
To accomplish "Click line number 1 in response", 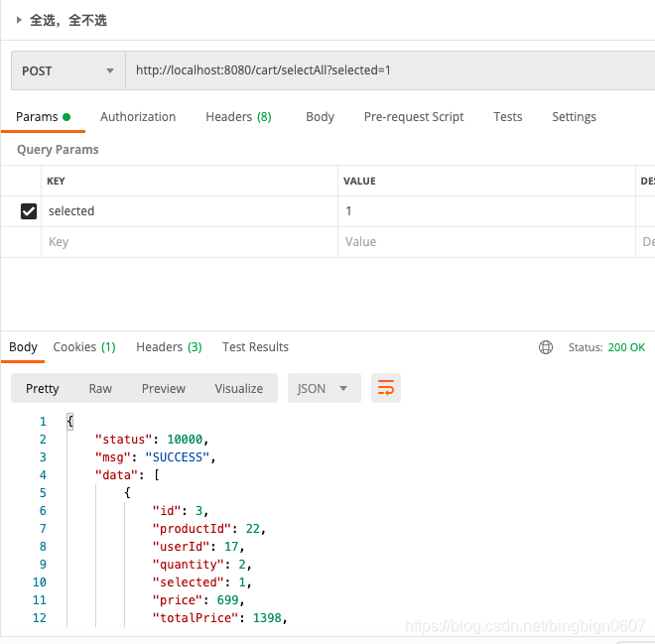I will coord(43,422).
